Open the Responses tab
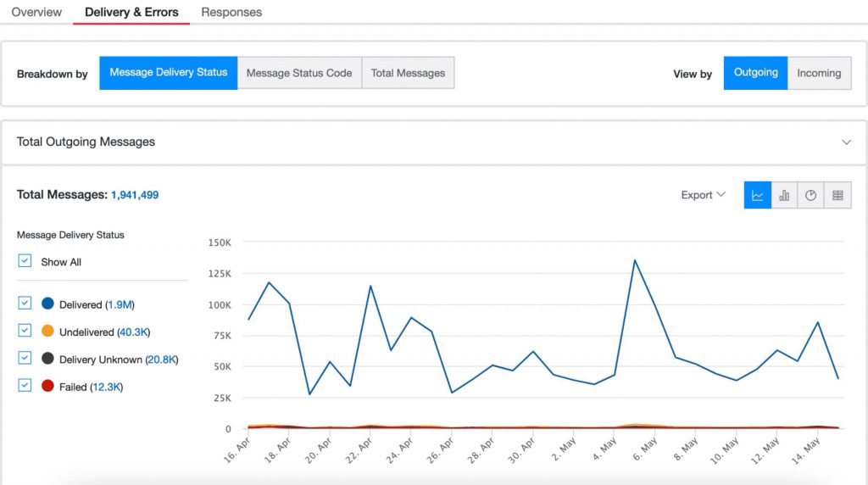Viewport: 868px width, 485px height. [231, 12]
